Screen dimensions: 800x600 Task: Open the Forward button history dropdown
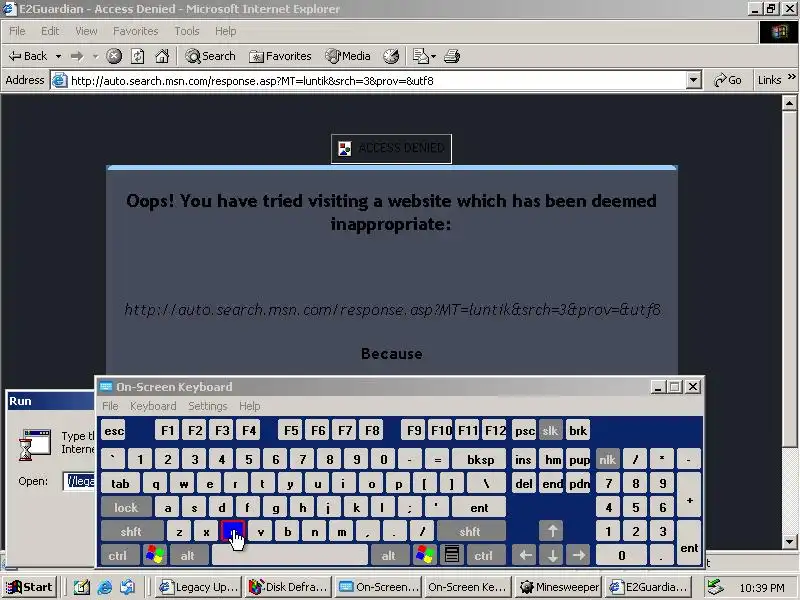point(95,56)
